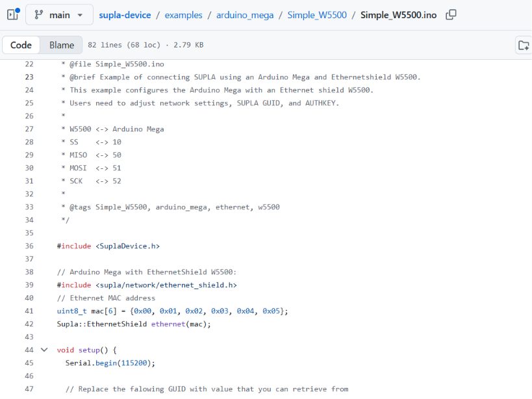Click the Simple_W5500.ino file name
Viewport: 532px width, 399px height.
pyautogui.click(x=398, y=15)
